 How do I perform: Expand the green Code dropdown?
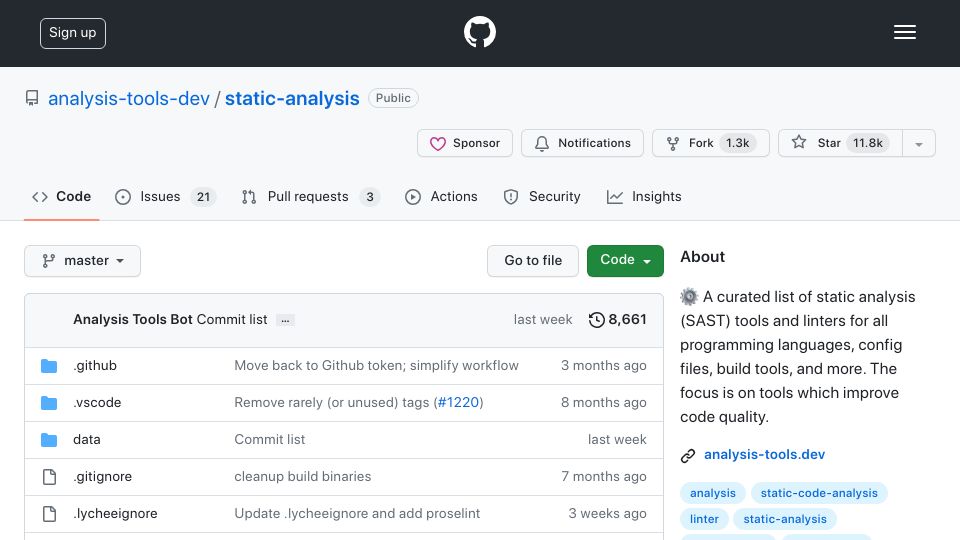click(625, 261)
